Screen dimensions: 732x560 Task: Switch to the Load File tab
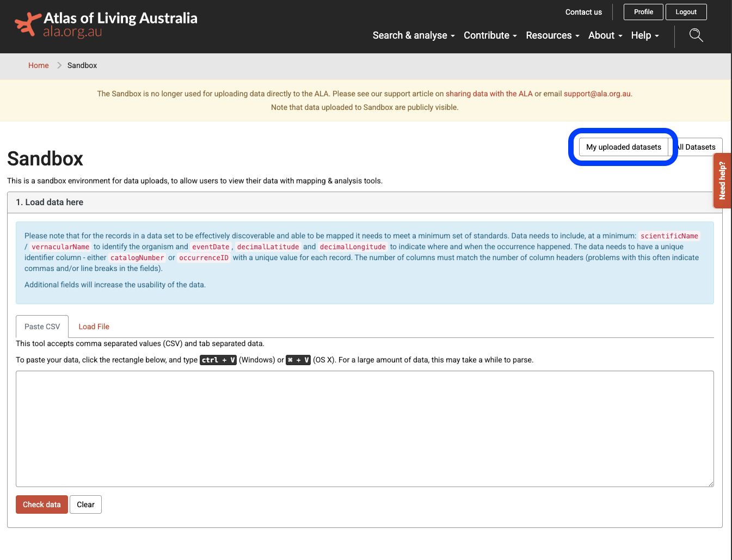pyautogui.click(x=94, y=327)
